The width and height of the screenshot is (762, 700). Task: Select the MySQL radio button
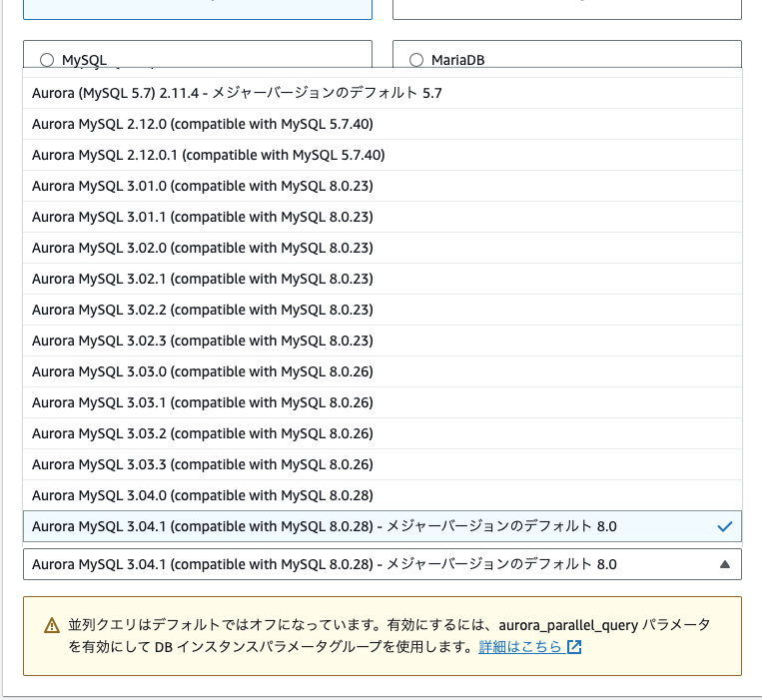click(47, 60)
